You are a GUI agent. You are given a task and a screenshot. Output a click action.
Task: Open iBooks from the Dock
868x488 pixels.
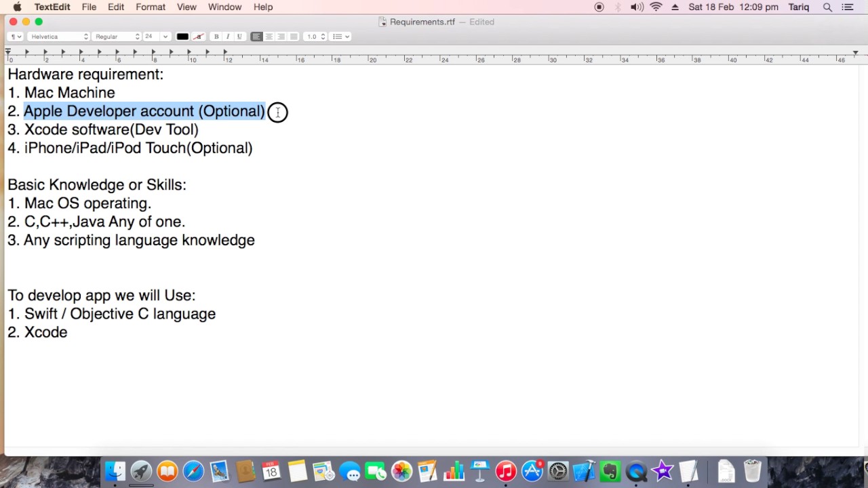(167, 471)
